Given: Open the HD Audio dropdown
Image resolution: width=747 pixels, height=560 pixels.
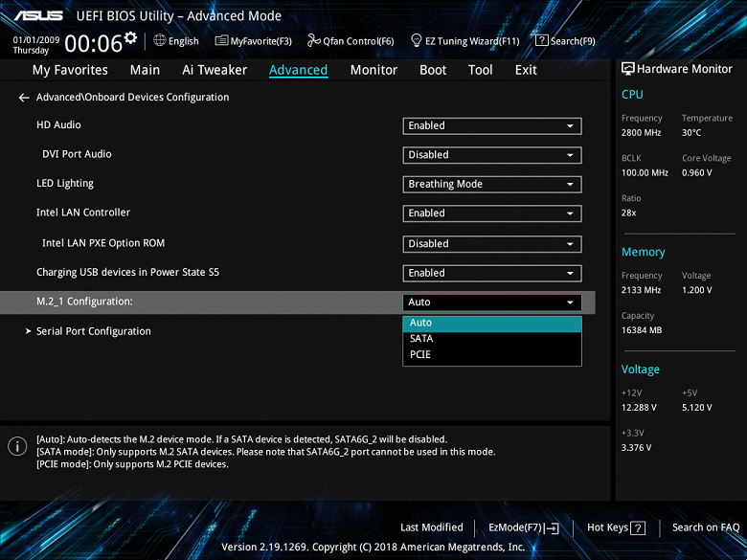Looking at the screenshot, I should point(492,125).
